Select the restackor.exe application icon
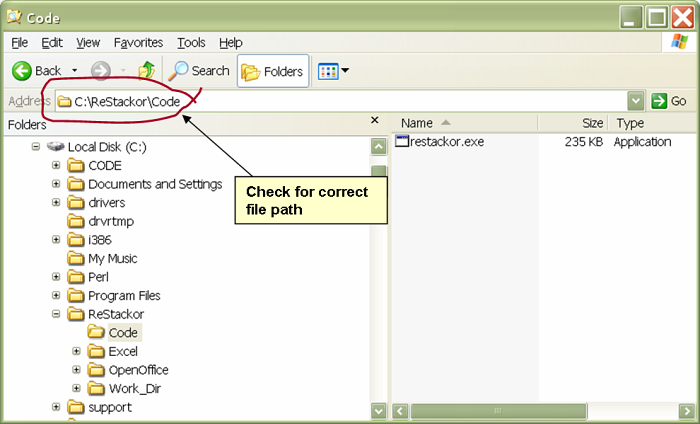 click(402, 141)
